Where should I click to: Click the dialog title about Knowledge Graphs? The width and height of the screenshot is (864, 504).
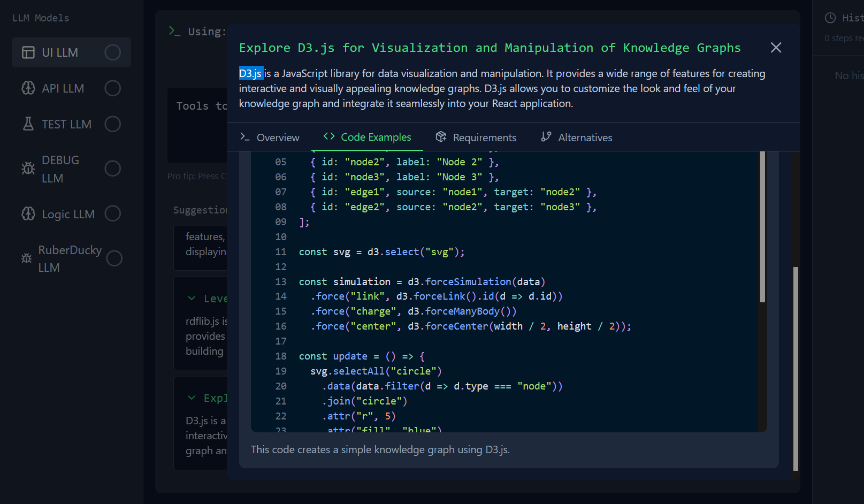(490, 48)
